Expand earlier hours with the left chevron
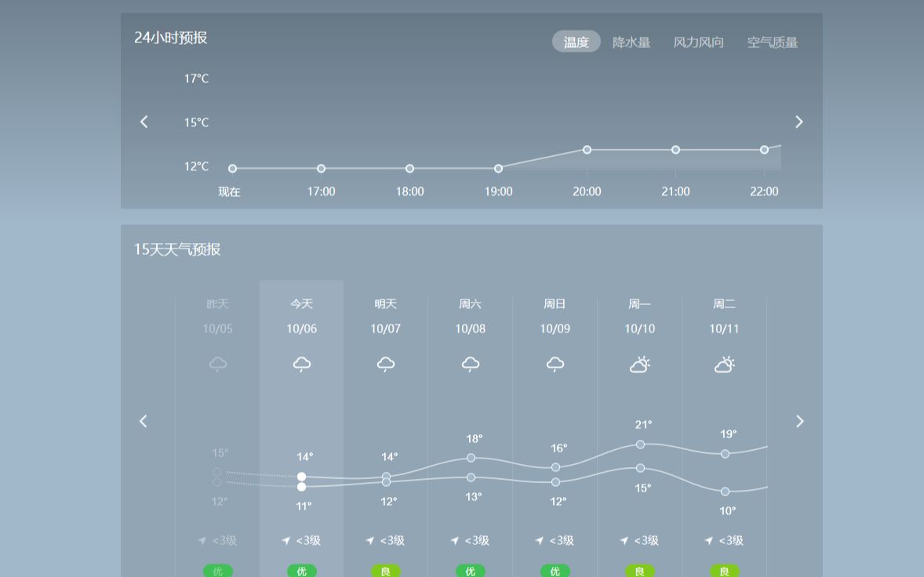Screen dimensions: 924x577 (x=144, y=122)
